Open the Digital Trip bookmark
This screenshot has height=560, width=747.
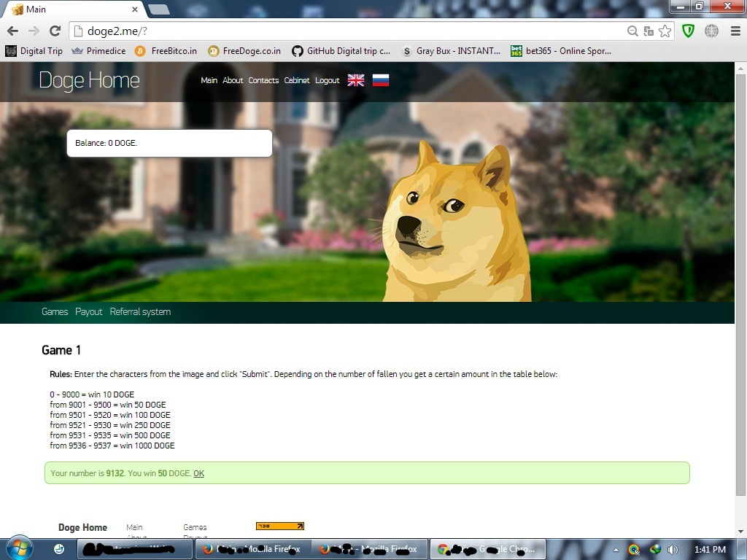(x=34, y=51)
